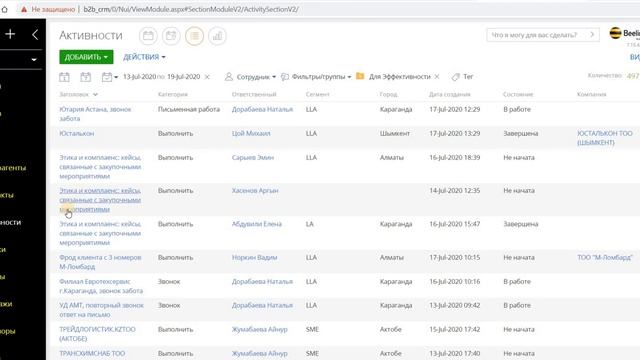Click the Компания column header
Image resolution: width=640 pixels, height=360 pixels.
[591, 94]
